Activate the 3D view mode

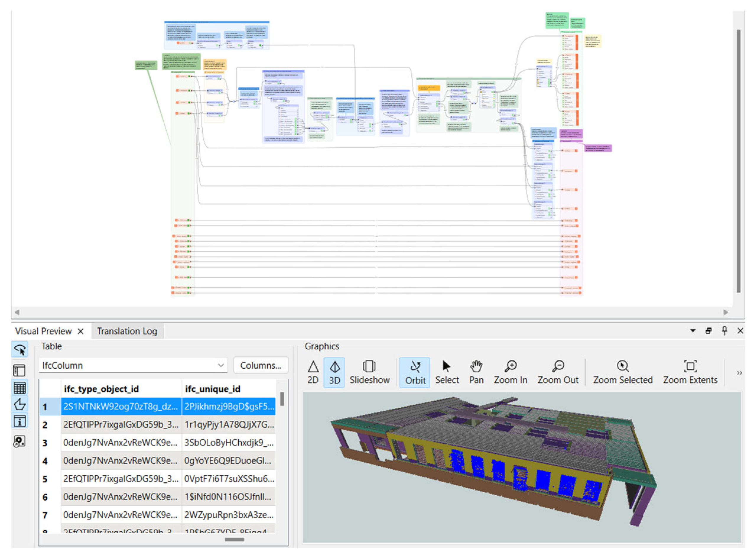pos(334,372)
